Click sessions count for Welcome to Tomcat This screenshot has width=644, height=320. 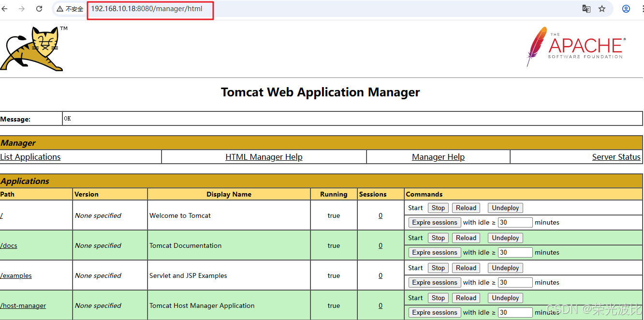[381, 215]
